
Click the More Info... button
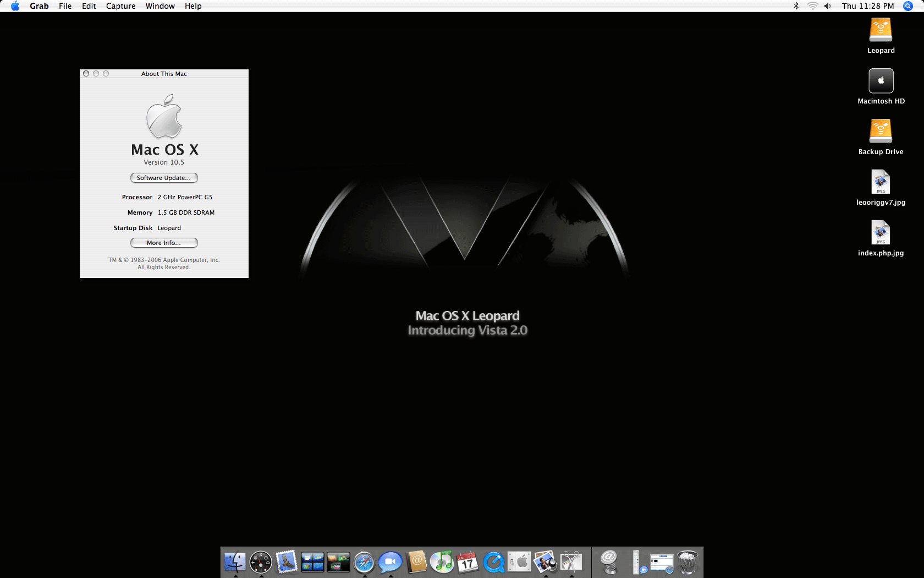click(164, 243)
